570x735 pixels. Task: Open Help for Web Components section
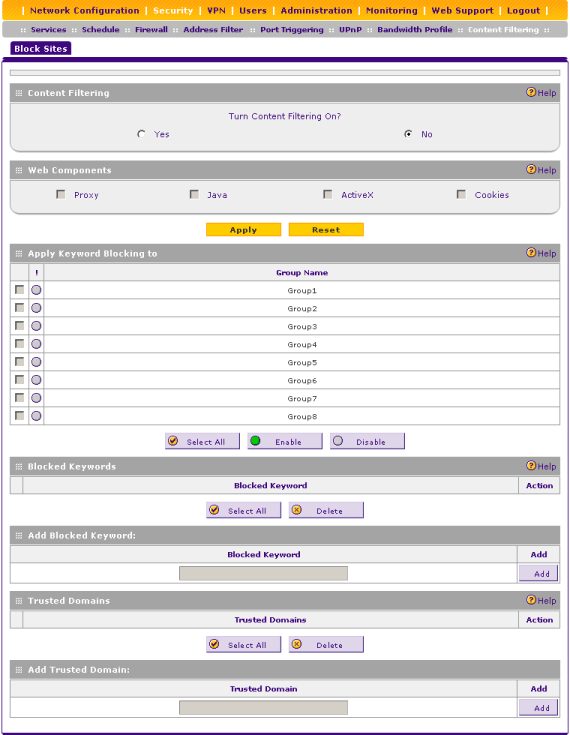pos(541,170)
